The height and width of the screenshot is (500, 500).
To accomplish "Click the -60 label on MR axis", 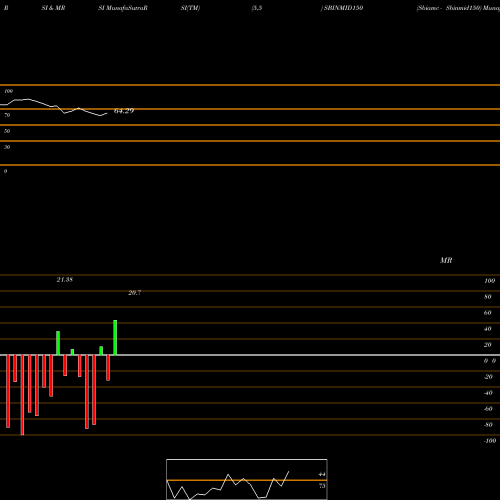I will [488, 409].
